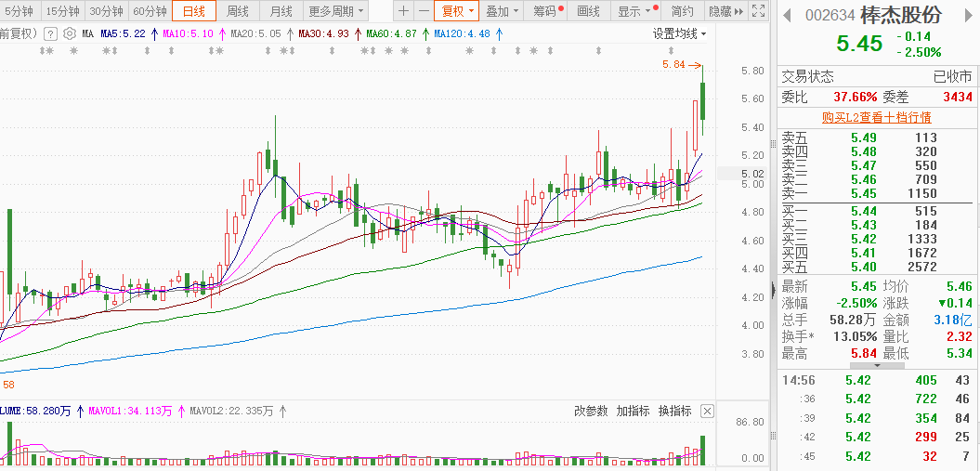Toggle the 简约 simple mode
The width and height of the screenshot is (980, 471).
682,10
